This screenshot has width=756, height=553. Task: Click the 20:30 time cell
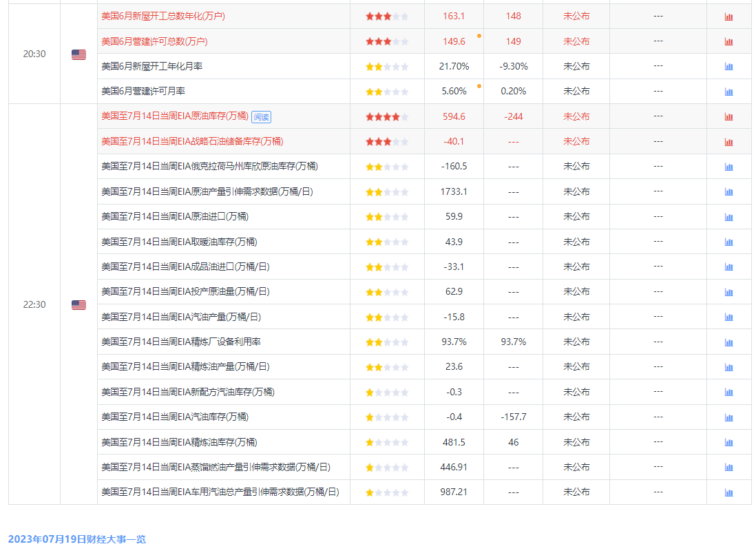[x=34, y=54]
